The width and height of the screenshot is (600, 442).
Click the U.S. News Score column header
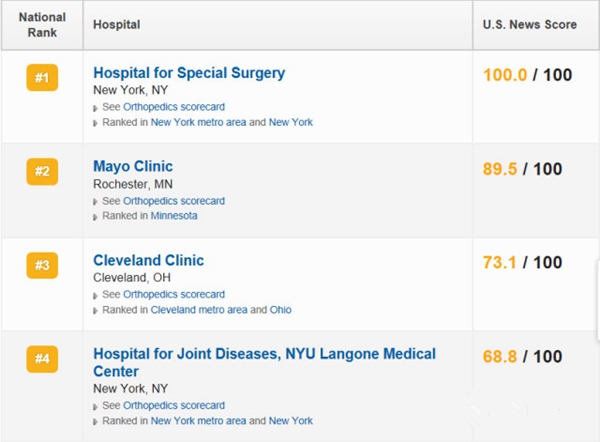pyautogui.click(x=529, y=24)
